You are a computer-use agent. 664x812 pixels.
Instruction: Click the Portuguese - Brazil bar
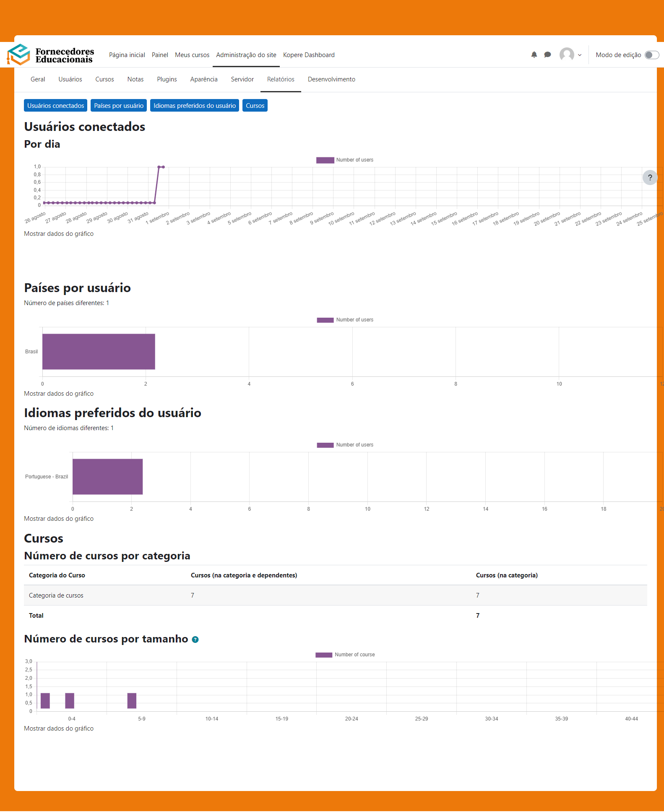107,477
